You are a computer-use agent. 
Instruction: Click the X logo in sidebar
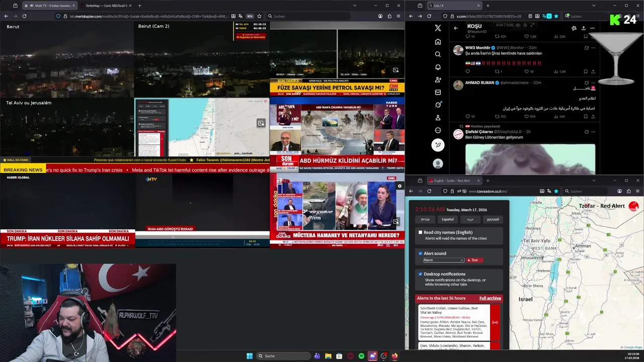coord(438,28)
